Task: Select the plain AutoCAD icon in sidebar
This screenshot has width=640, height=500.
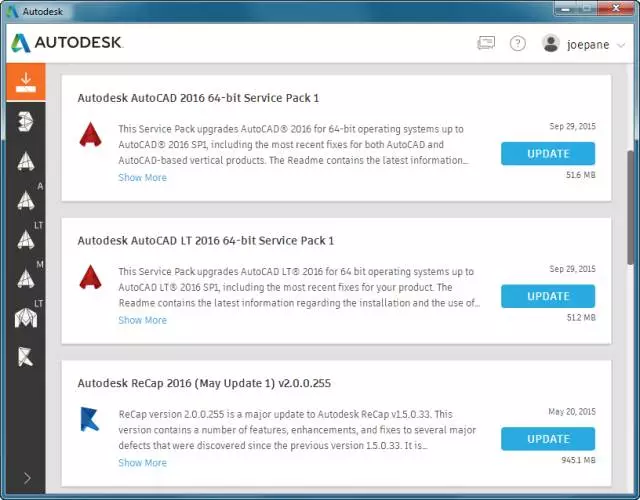Action: pyautogui.click(x=25, y=161)
